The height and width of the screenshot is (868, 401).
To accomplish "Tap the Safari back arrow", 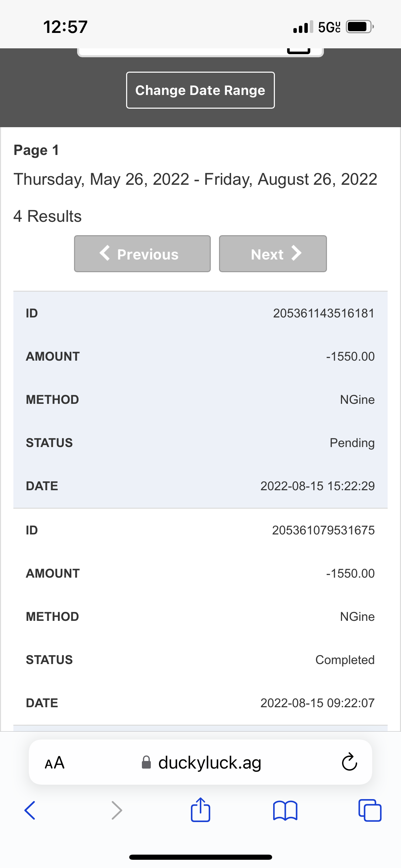I will 30,810.
